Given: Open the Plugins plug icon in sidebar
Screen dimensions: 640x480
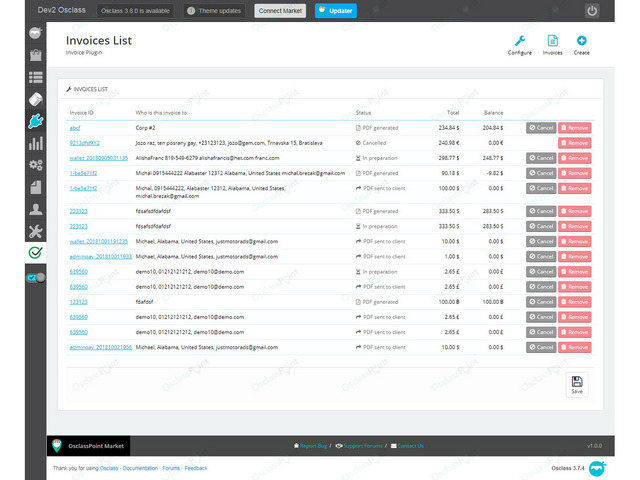Looking at the screenshot, I should pos(36,121).
